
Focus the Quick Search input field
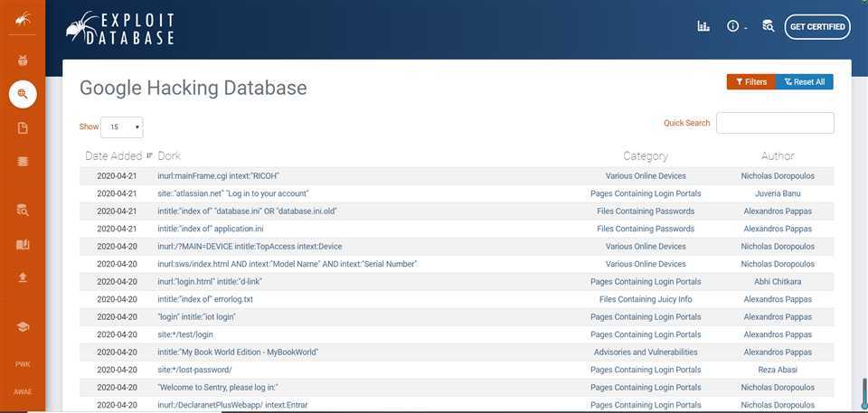[x=775, y=123]
